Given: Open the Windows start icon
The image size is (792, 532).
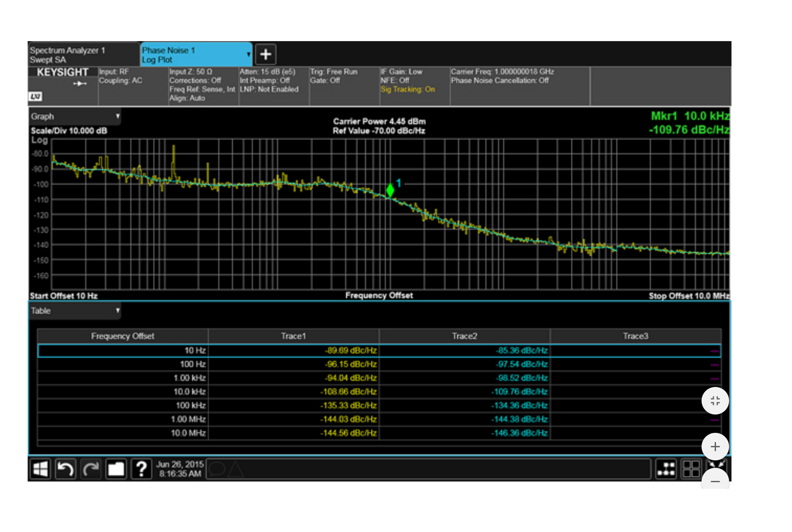Looking at the screenshot, I should 41,470.
